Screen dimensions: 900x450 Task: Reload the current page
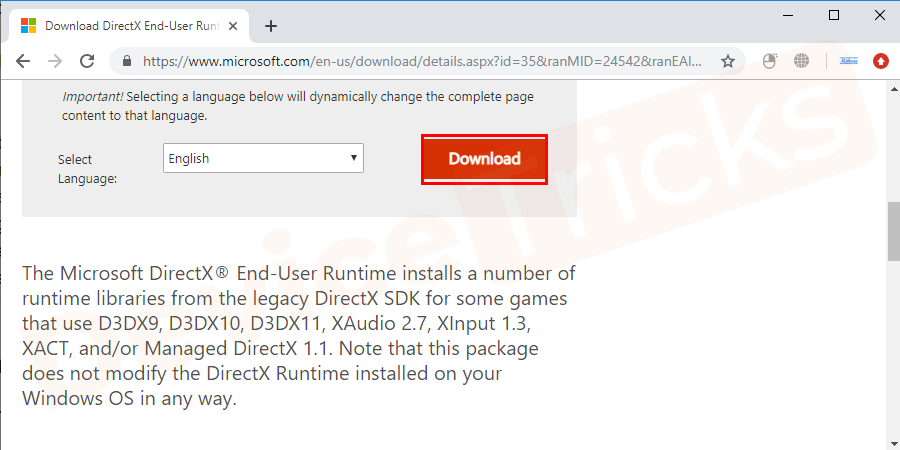(x=87, y=61)
